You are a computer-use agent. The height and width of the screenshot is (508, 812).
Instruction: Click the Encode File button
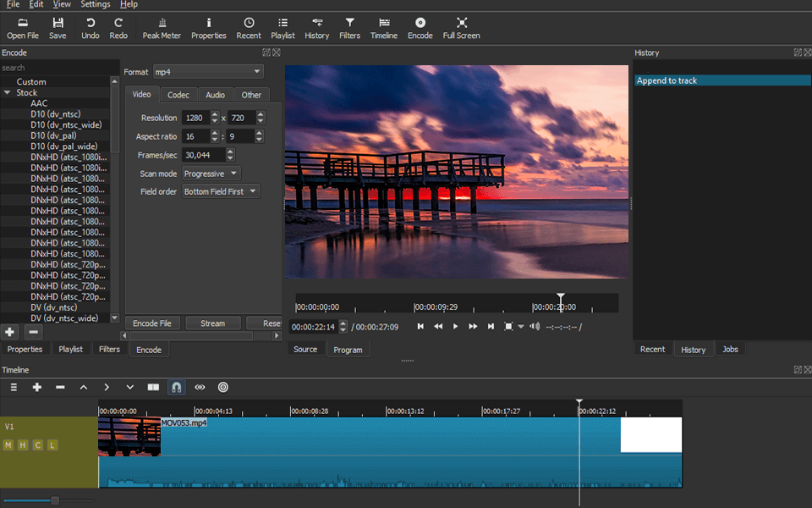pyautogui.click(x=153, y=323)
